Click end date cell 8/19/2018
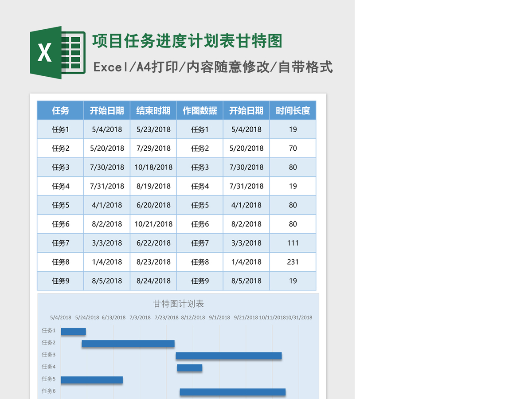 pyautogui.click(x=153, y=186)
